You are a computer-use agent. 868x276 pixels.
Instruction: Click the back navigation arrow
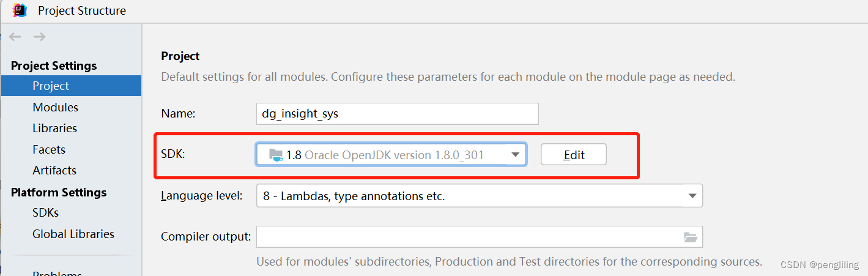point(15,37)
